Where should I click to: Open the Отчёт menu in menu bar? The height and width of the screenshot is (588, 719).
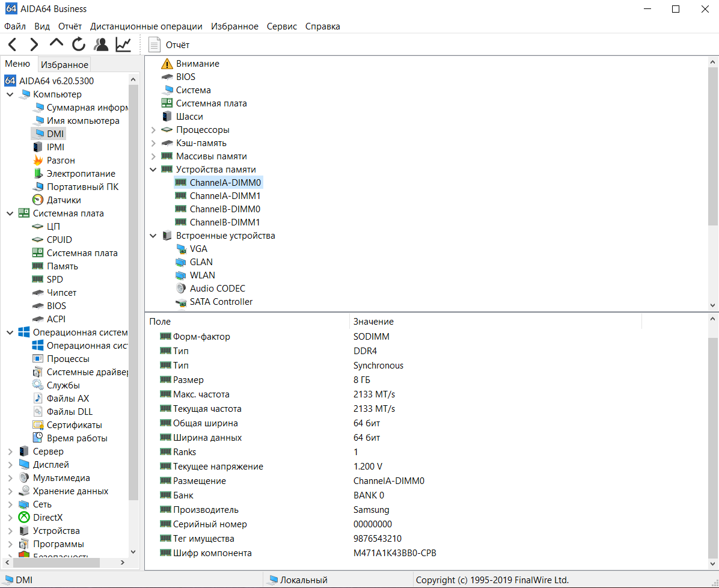[x=70, y=26]
